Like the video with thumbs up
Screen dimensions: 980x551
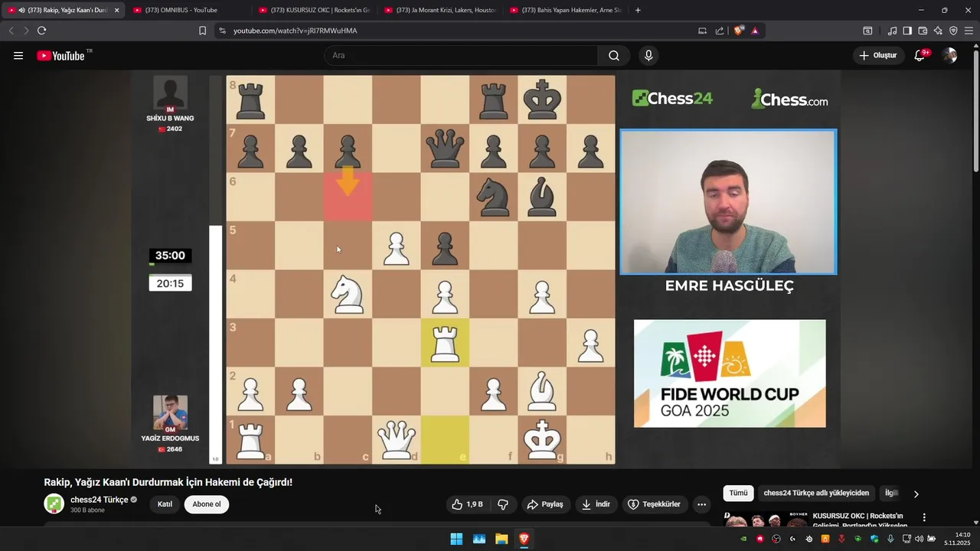[x=469, y=504]
